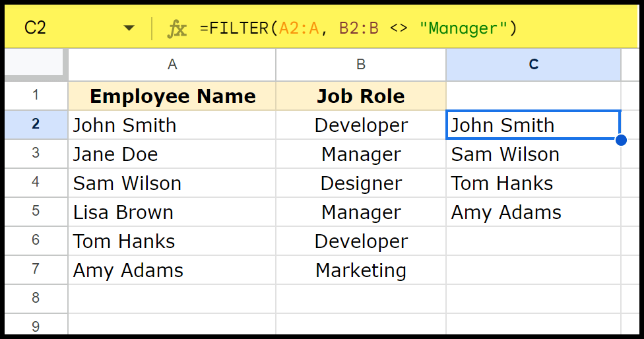Click Amy Adams in column C
This screenshot has width=644, height=339.
(x=533, y=212)
